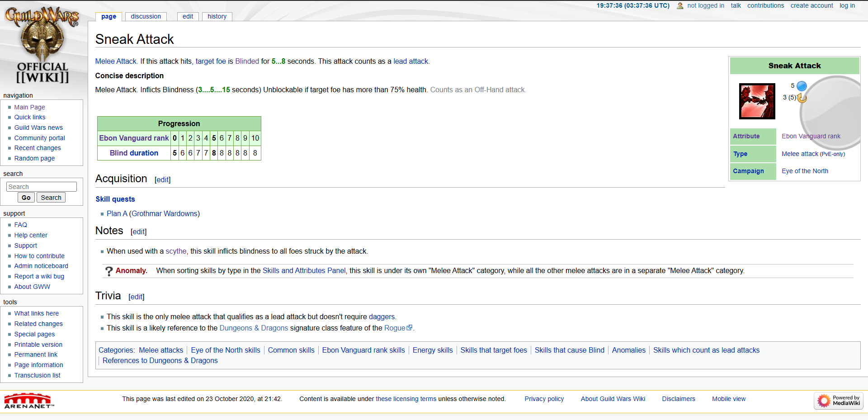Follow the scythe link
The image size is (868, 420).
176,251
